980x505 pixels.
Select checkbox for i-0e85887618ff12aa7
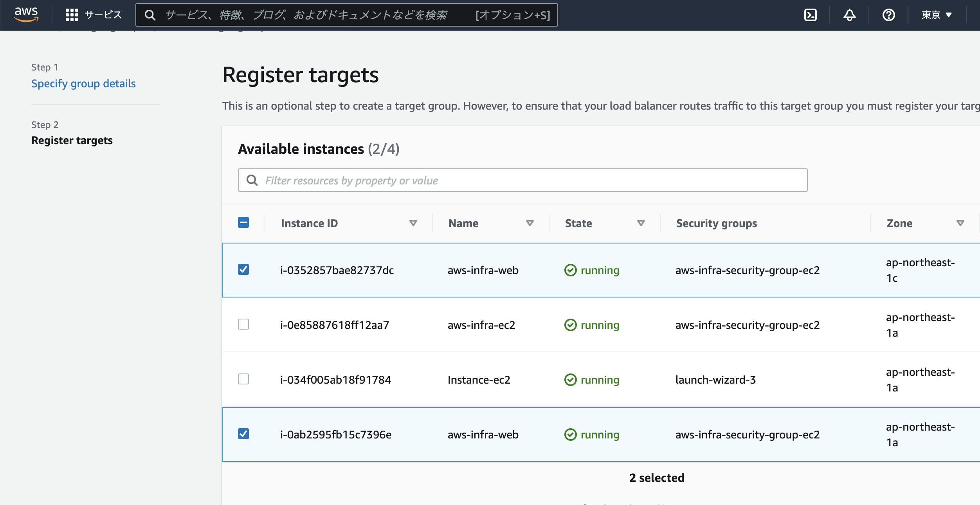pos(243,324)
